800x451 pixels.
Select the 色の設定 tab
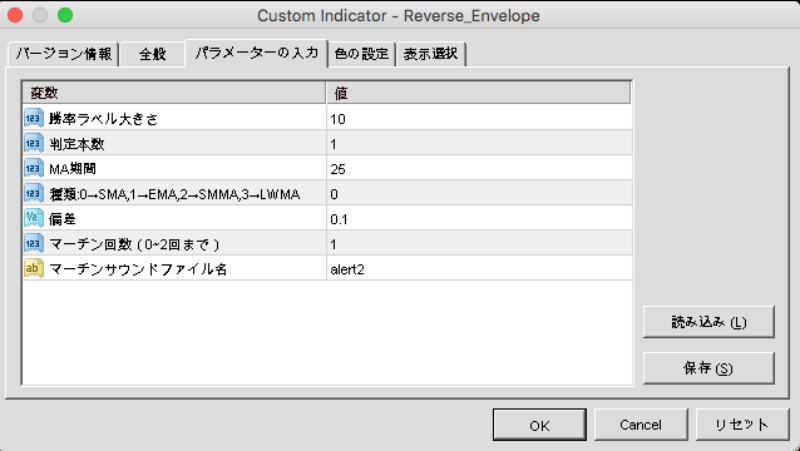click(361, 54)
